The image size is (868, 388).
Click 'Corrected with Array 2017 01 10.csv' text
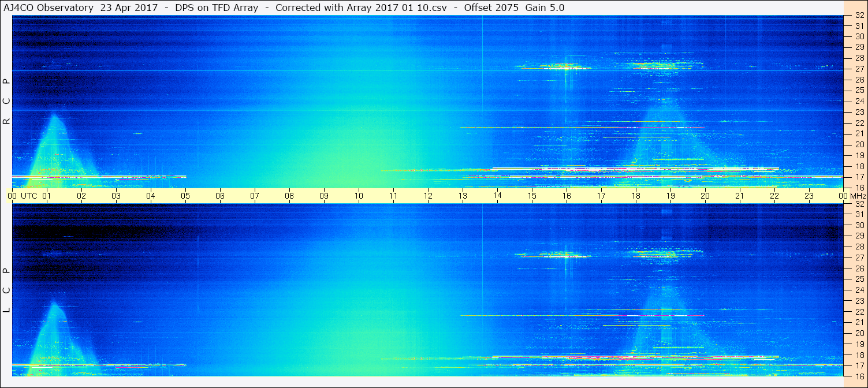pyautogui.click(x=361, y=8)
